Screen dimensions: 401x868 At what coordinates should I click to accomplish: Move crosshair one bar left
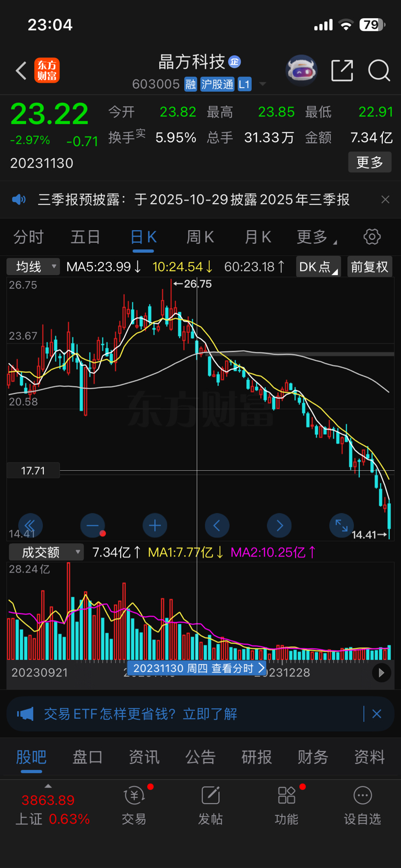point(217,526)
